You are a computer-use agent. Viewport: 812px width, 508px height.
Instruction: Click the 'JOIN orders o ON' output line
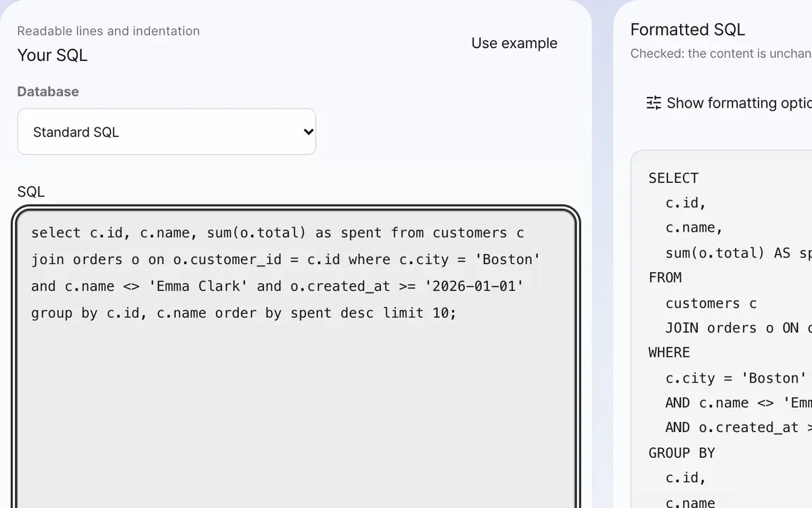[738, 328]
